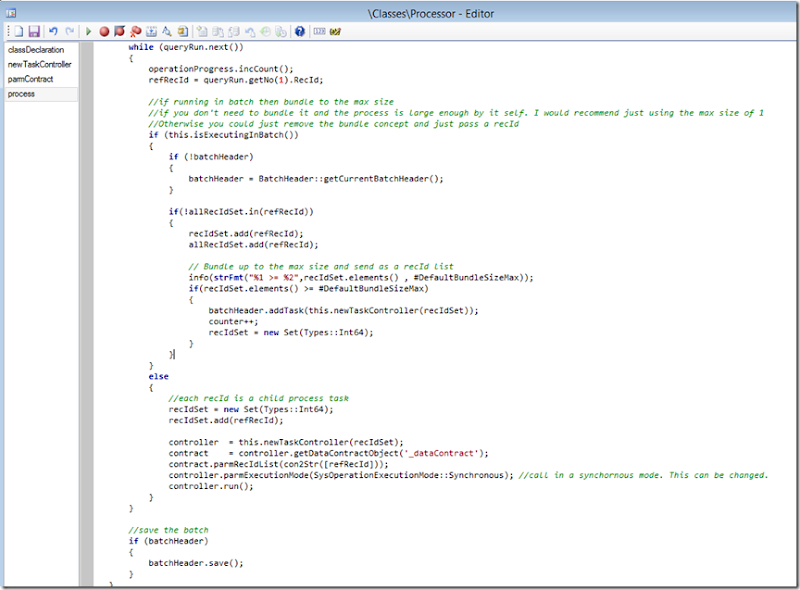Click the '//save the batch' comment
Image resolution: width=800 pixels, height=590 pixels.
point(168,530)
